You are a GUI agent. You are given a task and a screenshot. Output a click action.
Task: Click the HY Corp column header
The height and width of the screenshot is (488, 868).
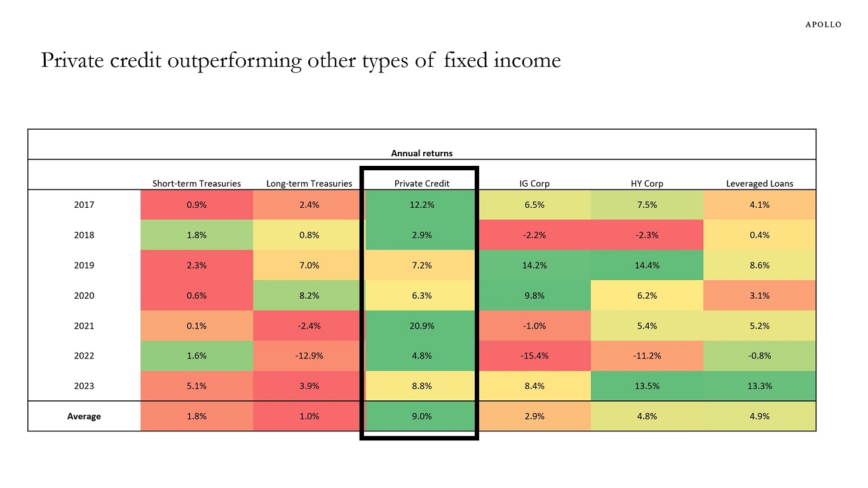(646, 184)
